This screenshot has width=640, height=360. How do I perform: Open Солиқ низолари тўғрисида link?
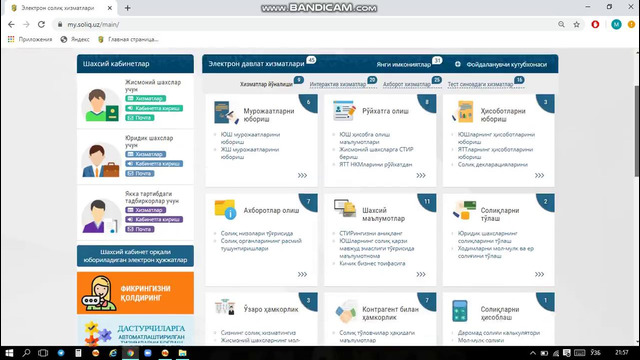point(257,233)
